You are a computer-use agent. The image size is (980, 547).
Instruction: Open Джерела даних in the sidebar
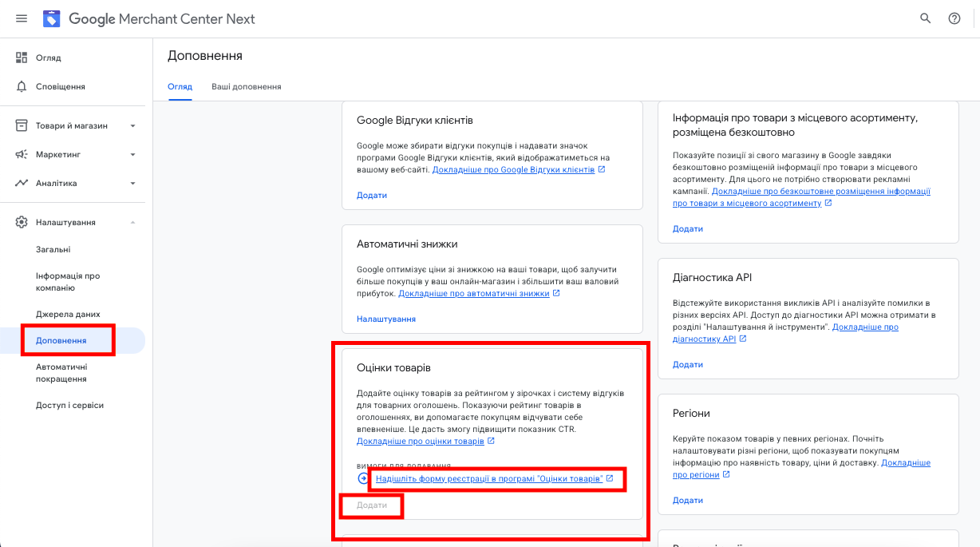click(x=68, y=314)
